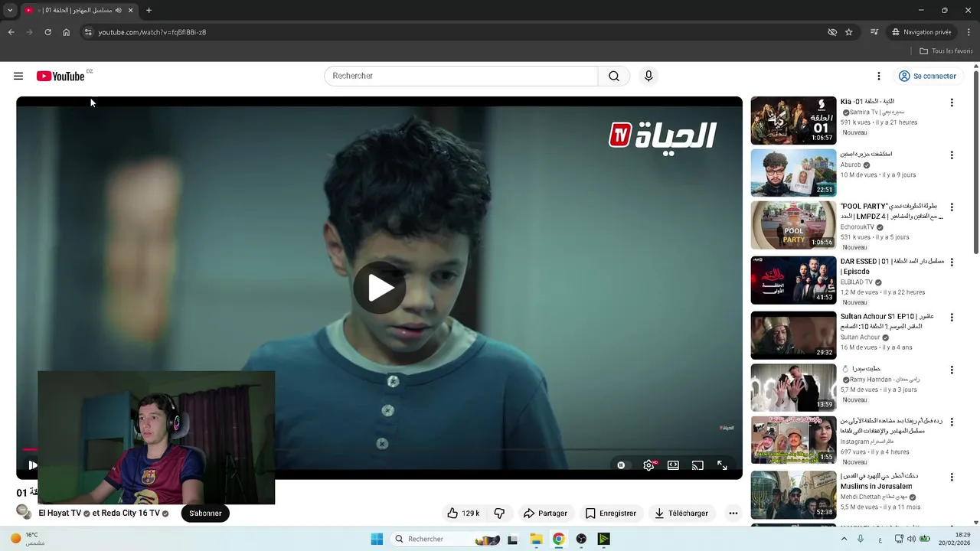The height and width of the screenshot is (551, 980).
Task: Switch to theater mode
Action: click(x=673, y=465)
